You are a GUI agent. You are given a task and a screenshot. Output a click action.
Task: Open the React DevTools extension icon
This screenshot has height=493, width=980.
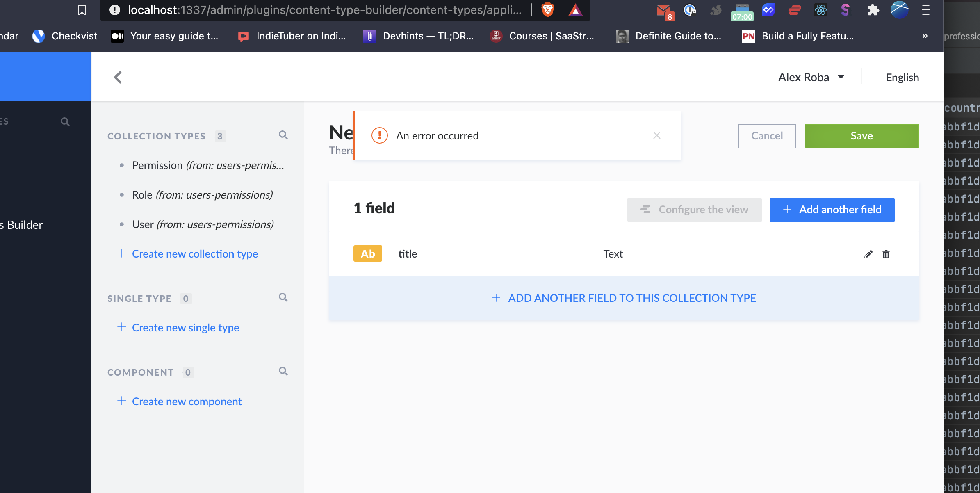[x=821, y=10]
